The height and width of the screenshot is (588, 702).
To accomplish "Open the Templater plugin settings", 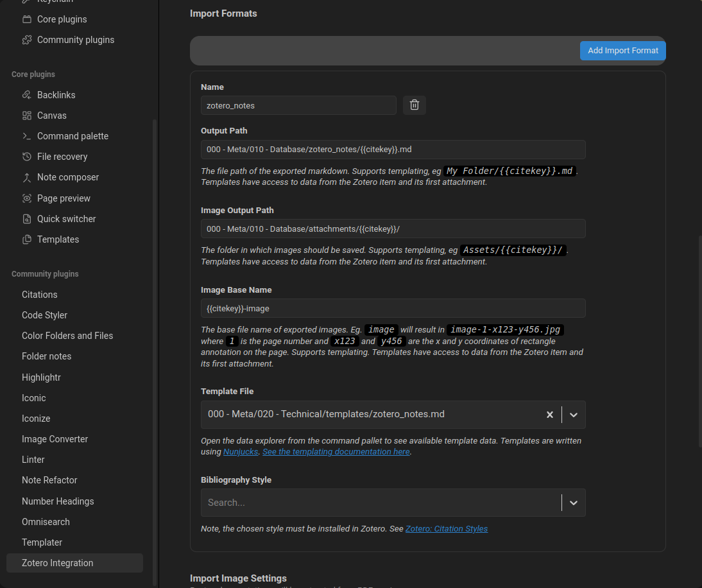I will click(42, 542).
